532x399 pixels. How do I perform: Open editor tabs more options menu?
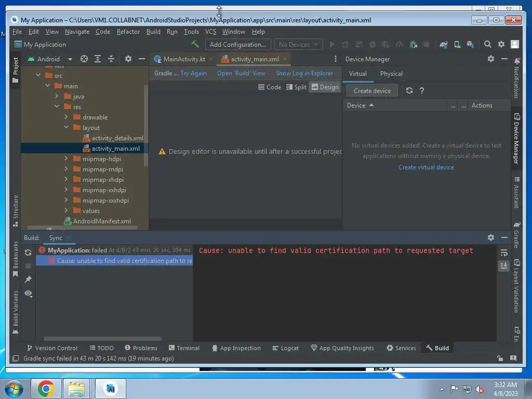[335, 59]
